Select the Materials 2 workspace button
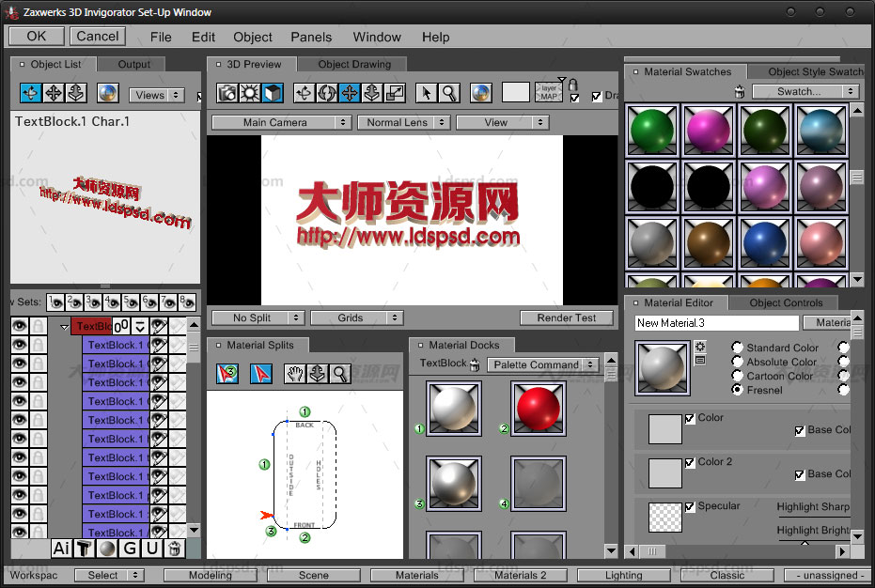 (520, 575)
